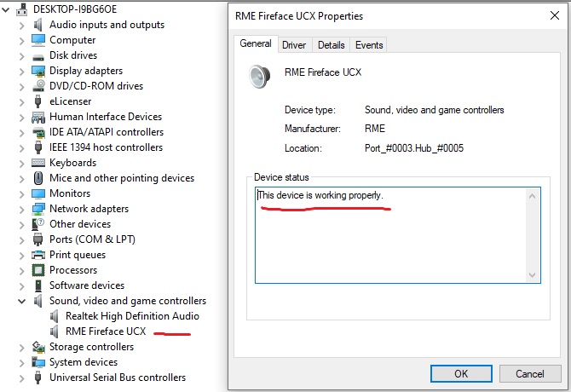Viewport: 571px width, 392px height.
Task: Click the Processors chip icon
Action: coord(38,270)
